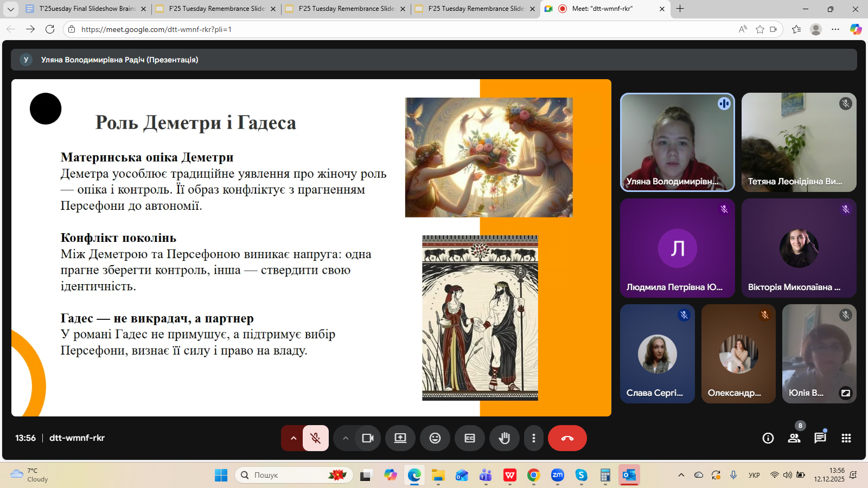Click the red leave call button
Screen dimensions: 868x488
point(567,438)
